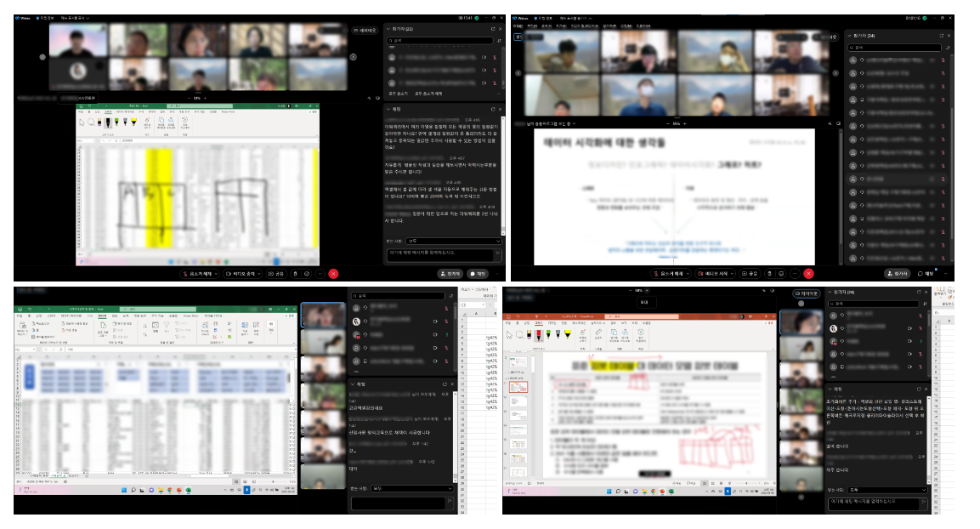Pop out the 참가자 (22) panel

point(492,29)
